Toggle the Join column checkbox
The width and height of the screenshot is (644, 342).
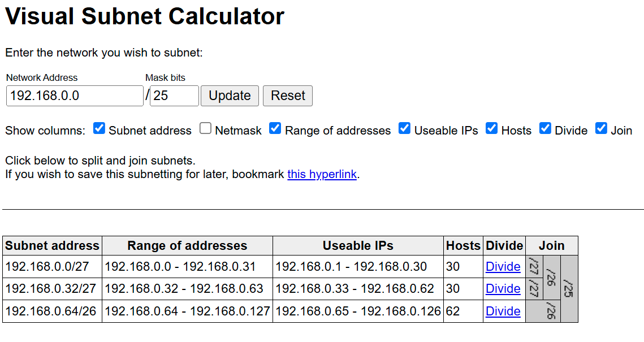tap(601, 128)
